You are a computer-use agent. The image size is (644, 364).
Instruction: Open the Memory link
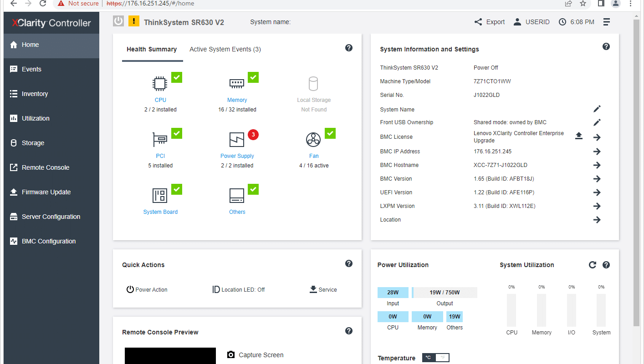tap(237, 100)
